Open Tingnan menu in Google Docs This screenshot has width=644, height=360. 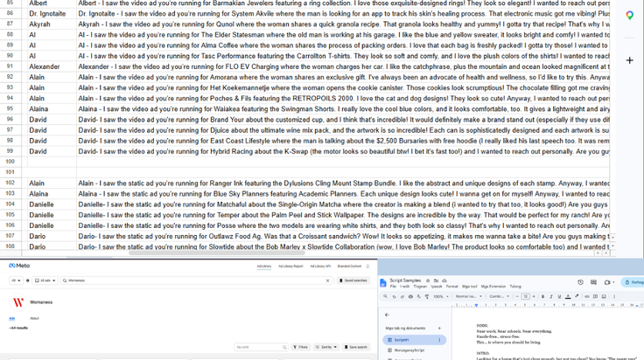click(420, 287)
